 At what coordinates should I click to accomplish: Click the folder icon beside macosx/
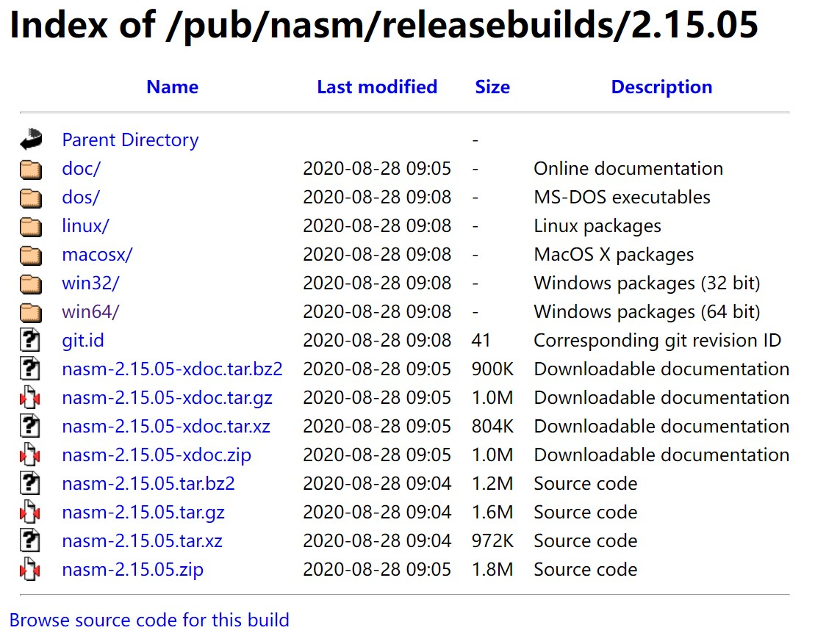pos(31,255)
